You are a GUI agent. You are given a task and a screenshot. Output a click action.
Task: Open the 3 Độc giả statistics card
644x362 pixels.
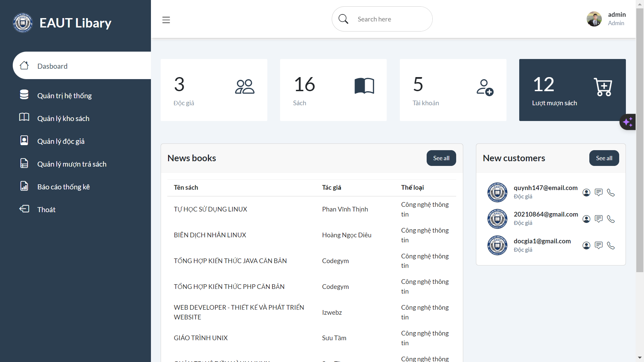pyautogui.click(x=214, y=90)
